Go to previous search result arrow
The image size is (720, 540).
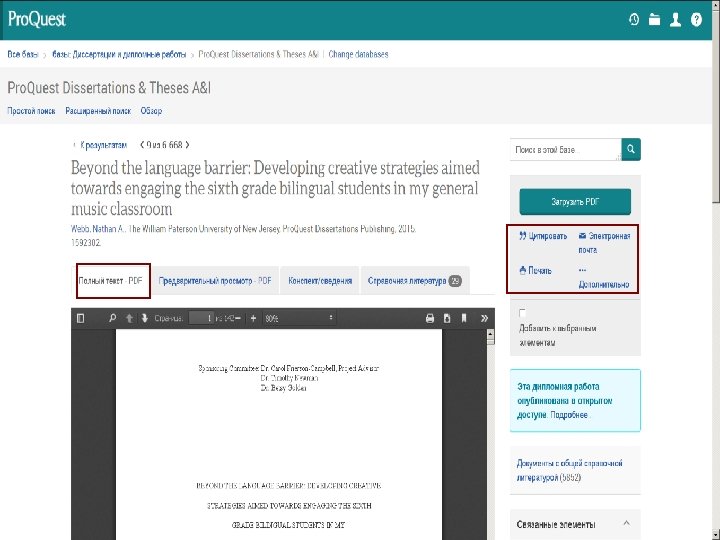(142, 145)
